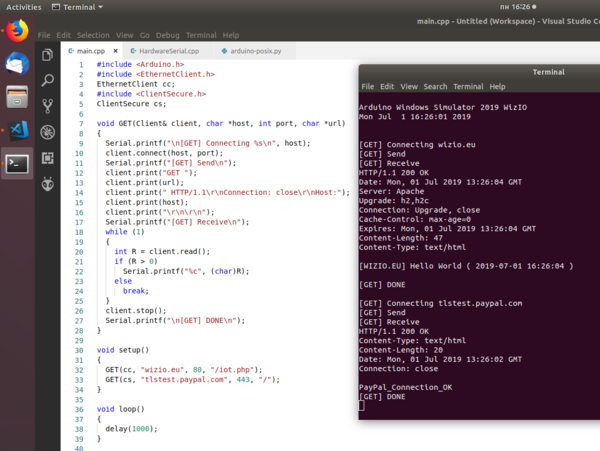Click the "EthernetClient cc;" code line
This screenshot has height=451, width=600.
pos(135,84)
